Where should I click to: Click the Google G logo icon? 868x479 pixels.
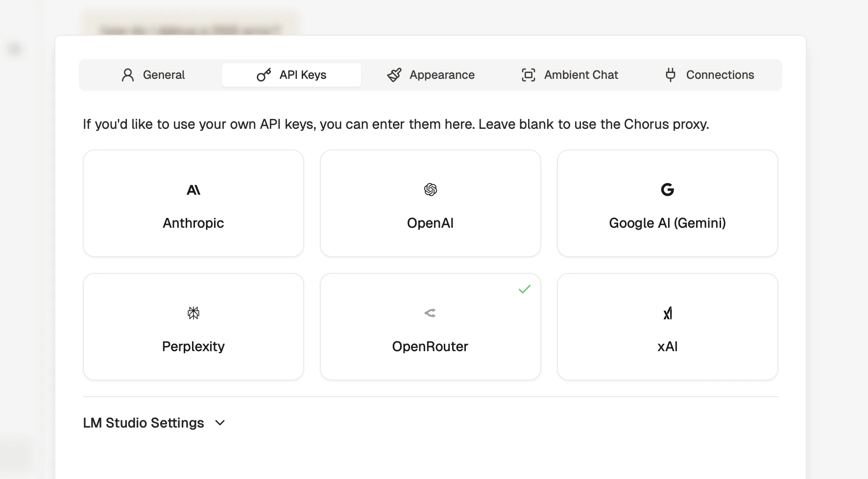click(668, 190)
